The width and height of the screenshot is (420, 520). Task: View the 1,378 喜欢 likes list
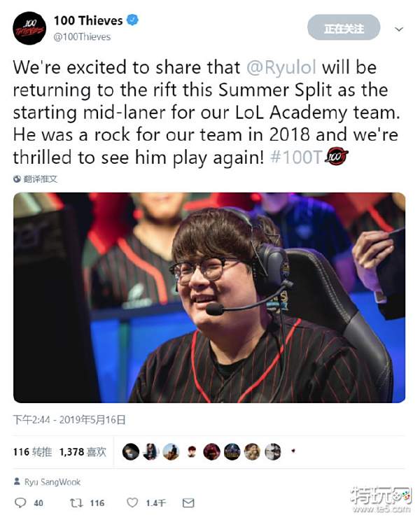pyautogui.click(x=83, y=451)
